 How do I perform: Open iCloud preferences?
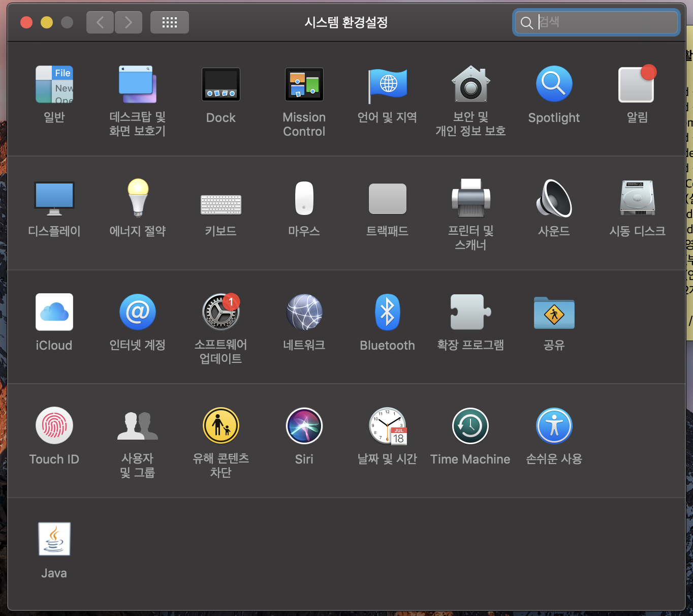pyautogui.click(x=54, y=312)
